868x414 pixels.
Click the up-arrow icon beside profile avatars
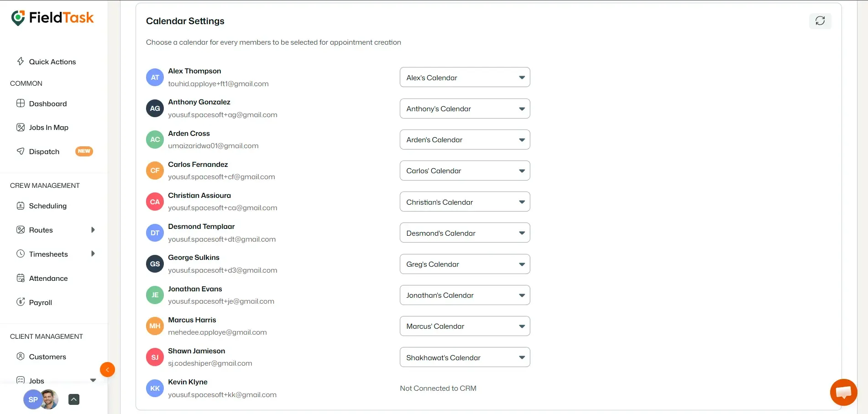[74, 399]
